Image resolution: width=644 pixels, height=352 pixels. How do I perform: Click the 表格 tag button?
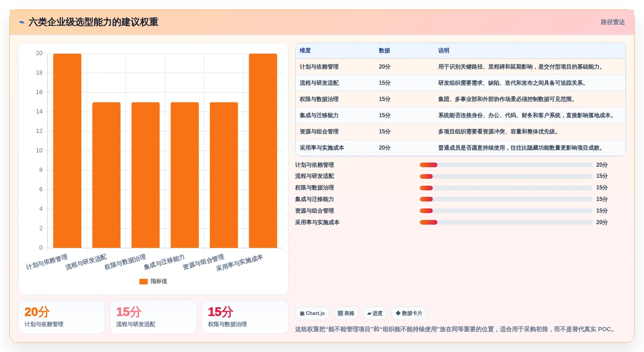[x=346, y=314]
